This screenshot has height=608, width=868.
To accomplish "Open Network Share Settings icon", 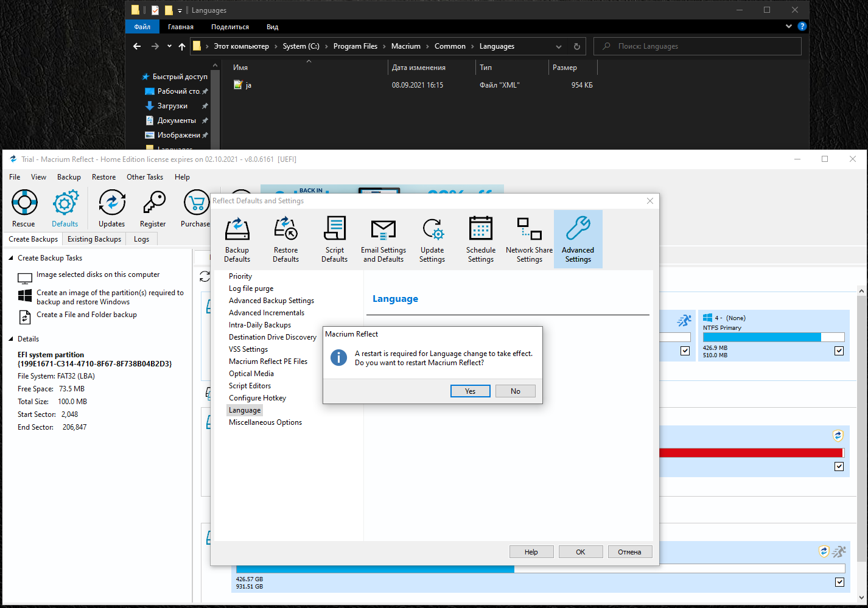I will pos(529,229).
